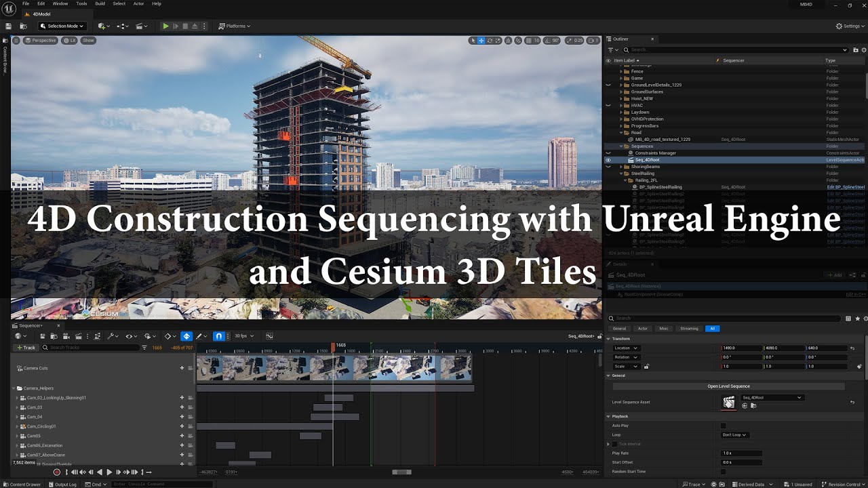This screenshot has height=488, width=868.
Task: Click the Use selected asset arrow icon
Action: point(745,406)
